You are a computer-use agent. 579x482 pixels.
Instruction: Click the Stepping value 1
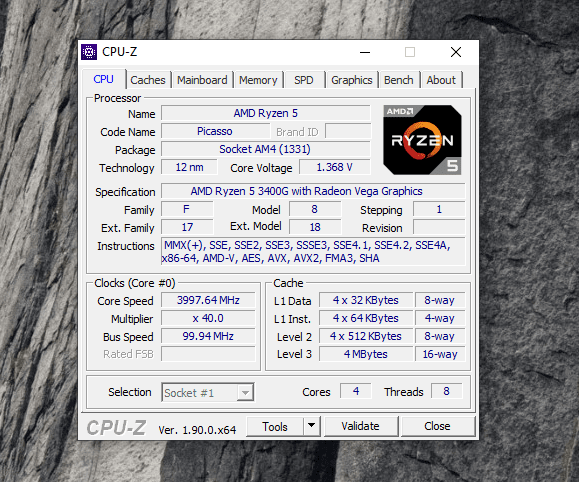(x=439, y=209)
